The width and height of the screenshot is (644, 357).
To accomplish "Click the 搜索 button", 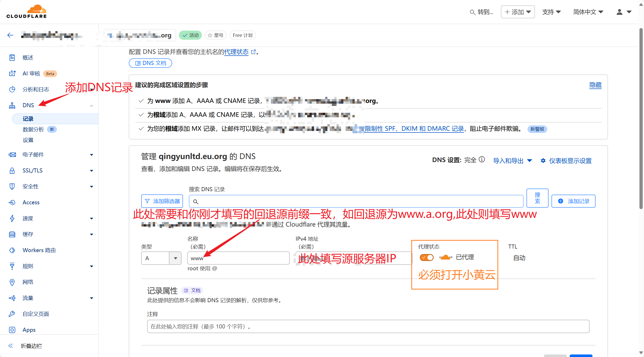I will tap(537, 198).
